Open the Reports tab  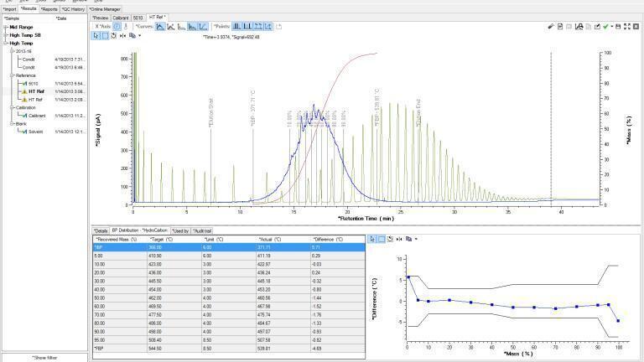point(49,9)
